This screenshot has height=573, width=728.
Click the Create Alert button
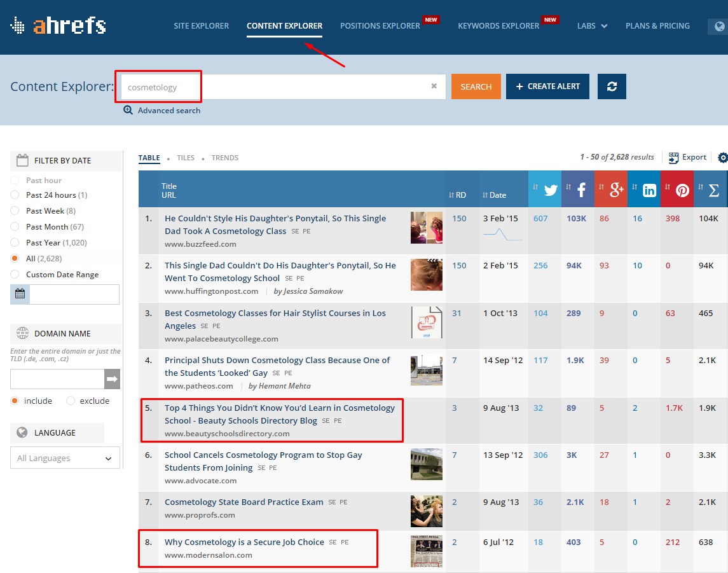tap(547, 86)
